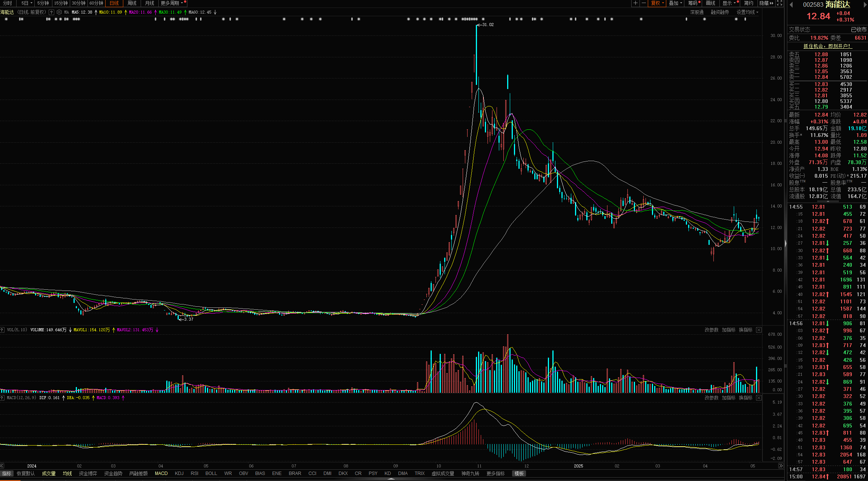Screen dimensions: 868x481
Task: Open 筹码 chip distribution panel
Action: point(693,3)
